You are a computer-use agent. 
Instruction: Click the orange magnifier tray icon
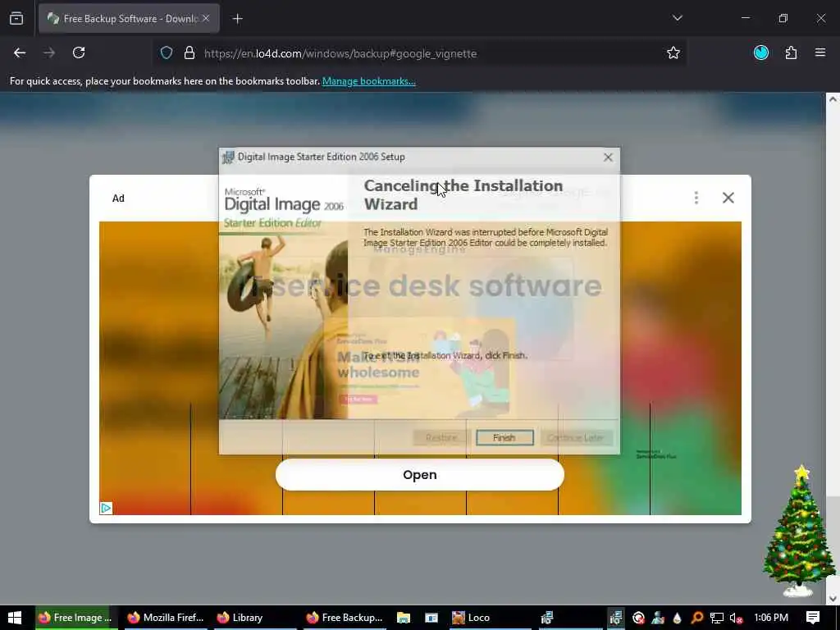(697, 618)
